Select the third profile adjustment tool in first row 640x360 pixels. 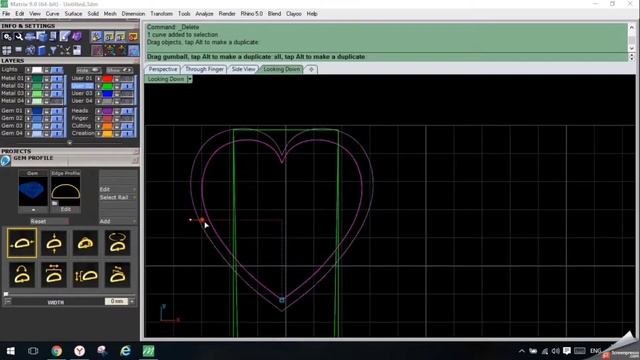(86, 243)
